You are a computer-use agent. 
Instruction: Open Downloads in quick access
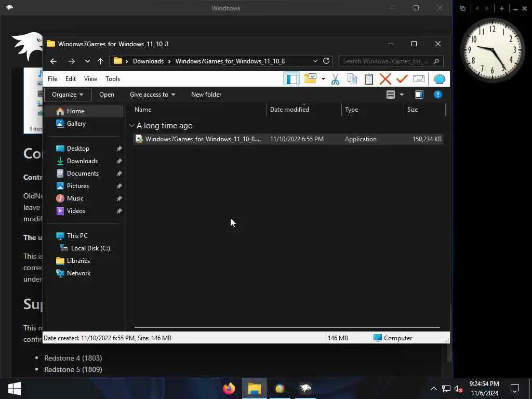(84, 161)
